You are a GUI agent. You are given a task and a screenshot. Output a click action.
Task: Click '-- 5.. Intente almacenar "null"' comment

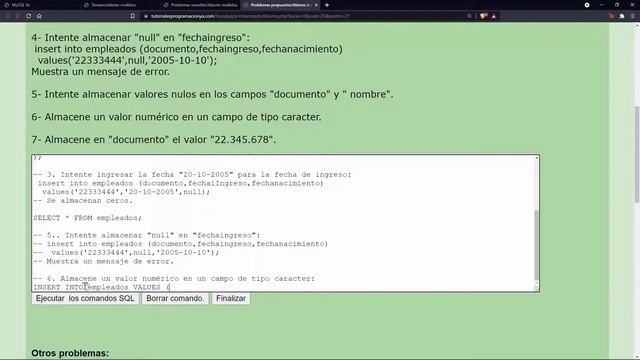coord(147,236)
